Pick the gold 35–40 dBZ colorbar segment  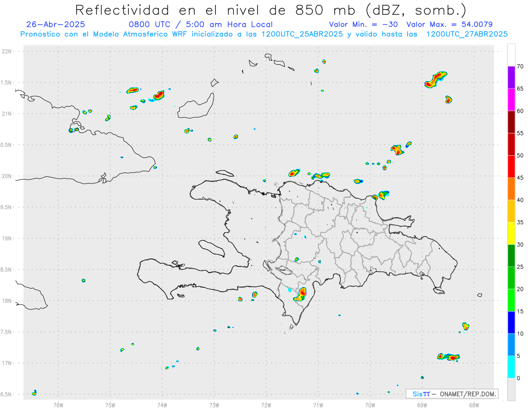click(x=511, y=211)
